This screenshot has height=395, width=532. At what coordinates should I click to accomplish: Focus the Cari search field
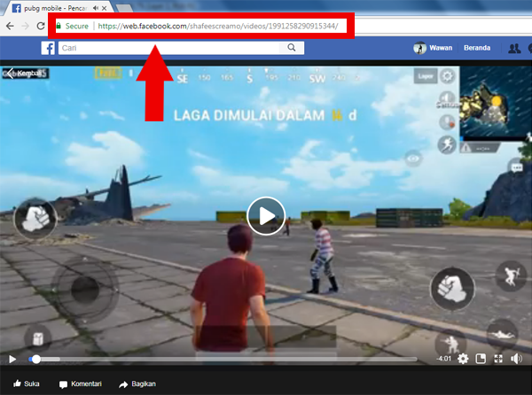(x=168, y=48)
